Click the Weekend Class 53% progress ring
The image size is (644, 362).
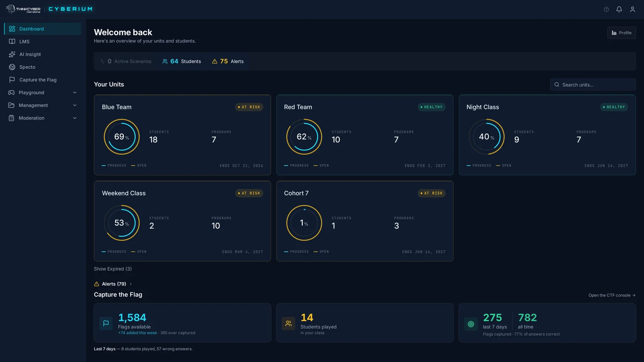[x=122, y=223]
